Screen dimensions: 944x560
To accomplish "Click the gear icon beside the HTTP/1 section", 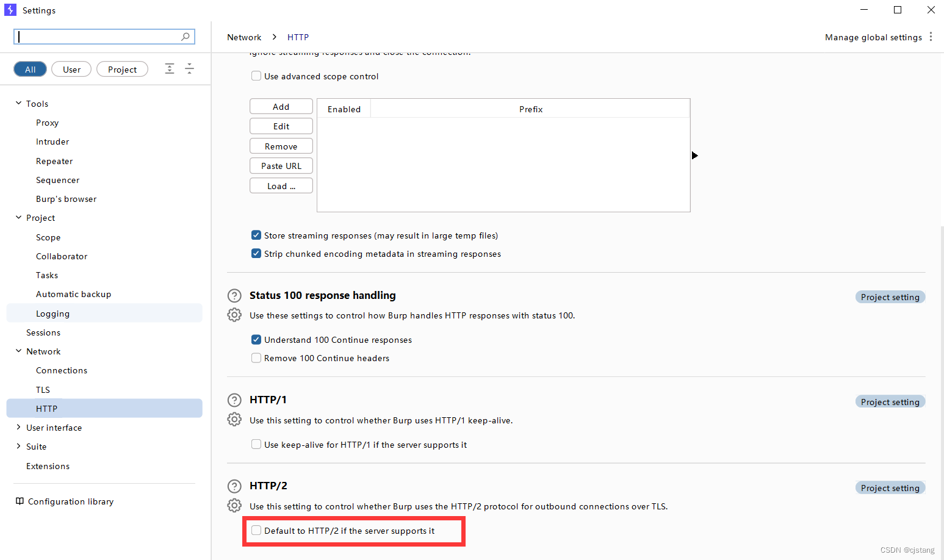I will point(234,419).
